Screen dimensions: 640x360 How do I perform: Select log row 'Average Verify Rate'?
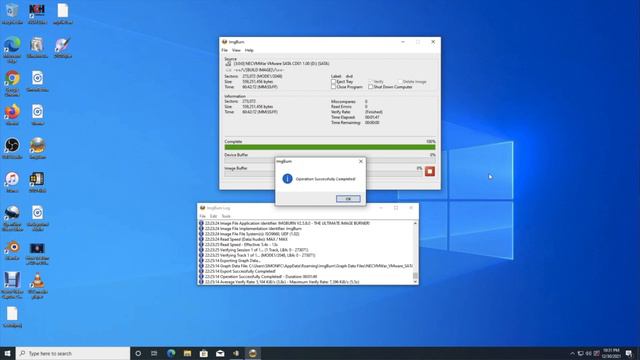click(x=305, y=282)
